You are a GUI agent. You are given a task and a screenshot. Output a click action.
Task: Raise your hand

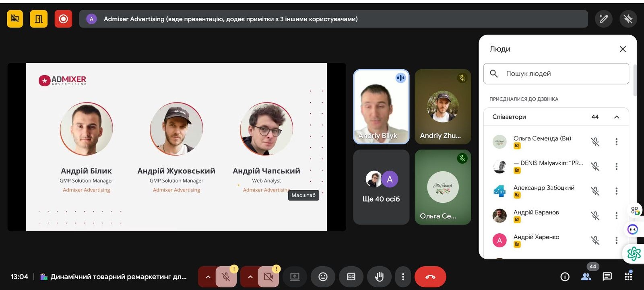click(x=379, y=277)
